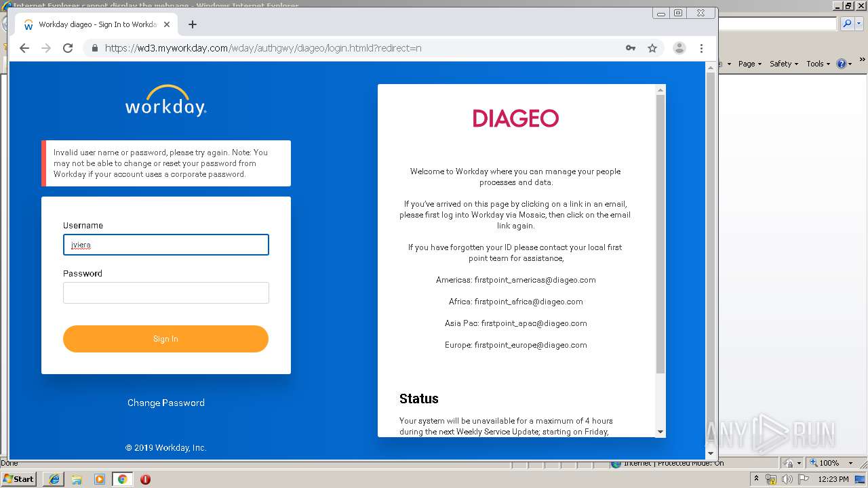Viewport: 868px width, 488px height.
Task: Open the Action Center flag icon
Action: [x=804, y=479]
